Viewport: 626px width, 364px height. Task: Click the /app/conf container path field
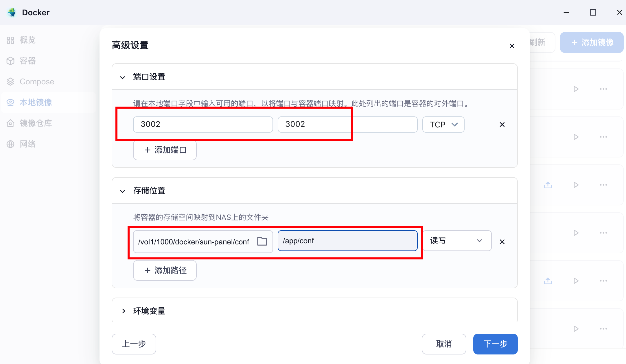click(x=347, y=241)
